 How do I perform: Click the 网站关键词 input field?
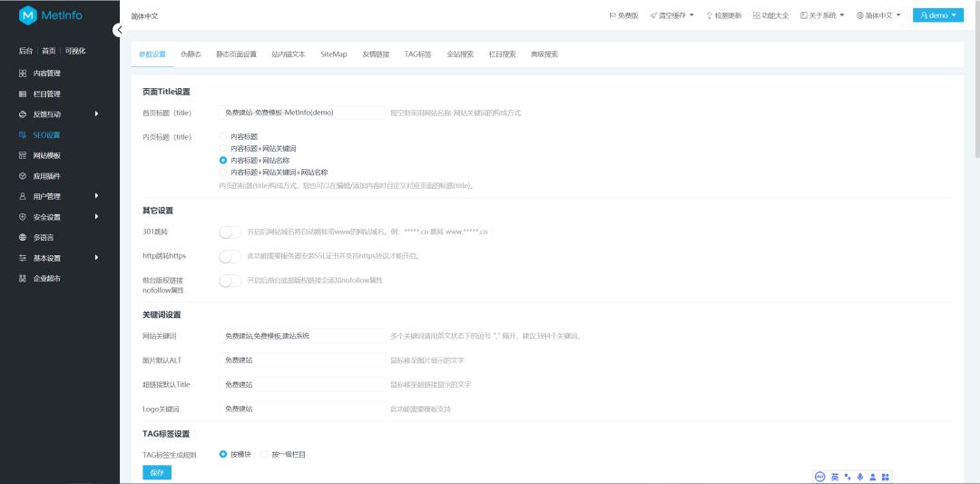click(x=302, y=336)
